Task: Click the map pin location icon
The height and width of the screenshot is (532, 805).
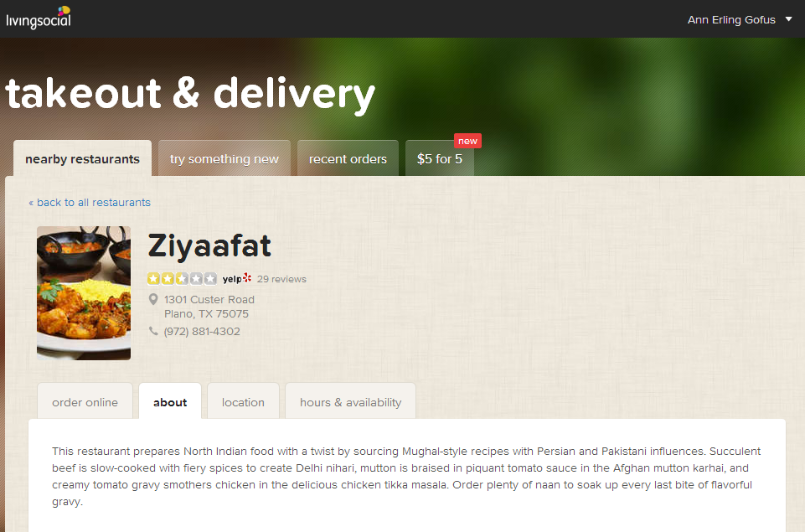Action: [153, 299]
